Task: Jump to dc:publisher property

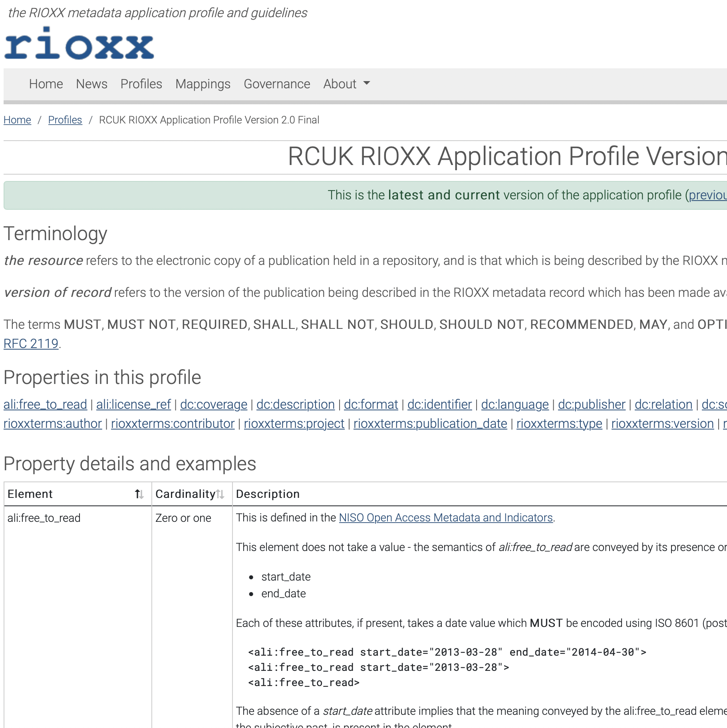Action: pyautogui.click(x=592, y=404)
